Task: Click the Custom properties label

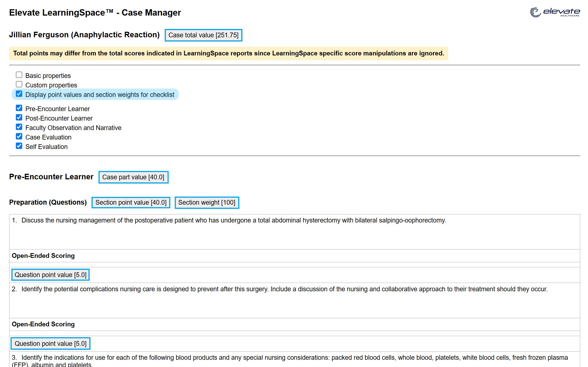Action: click(x=51, y=85)
